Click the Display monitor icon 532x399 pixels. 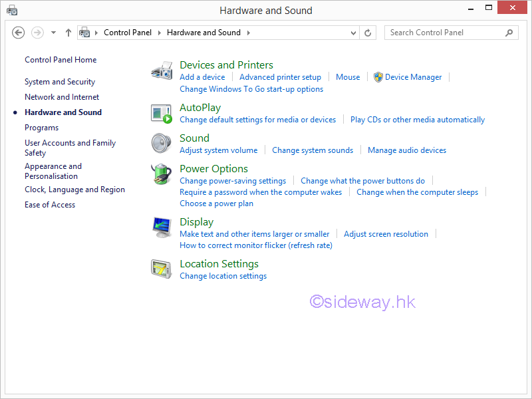pos(162,227)
